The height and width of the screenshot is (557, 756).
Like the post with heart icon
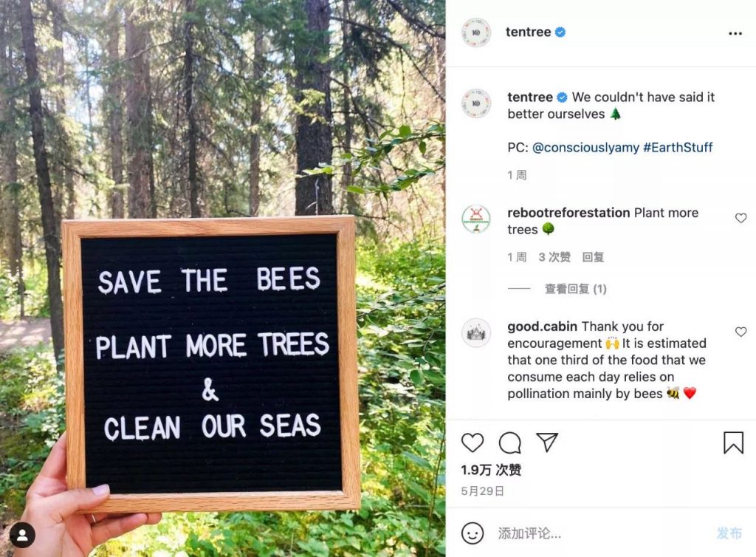point(472,442)
